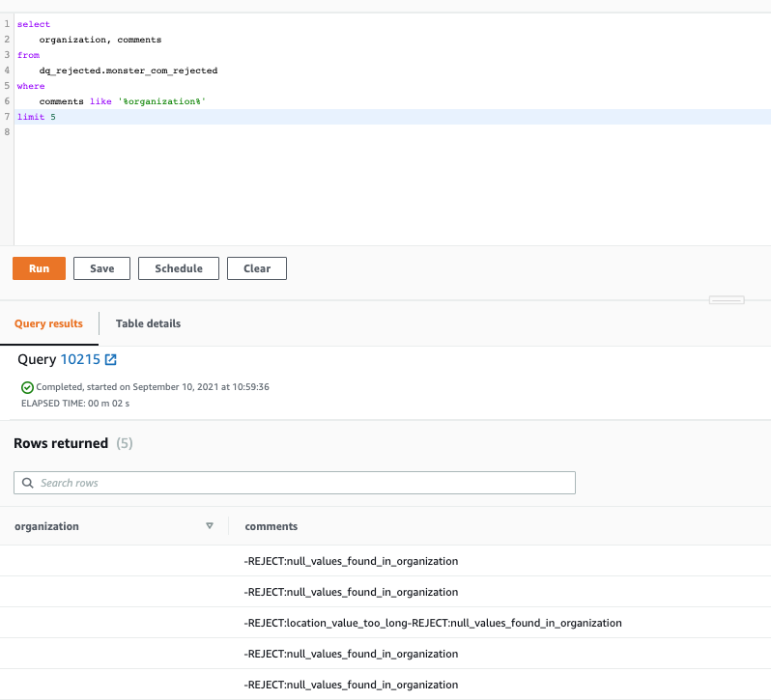Clear the query editor
The width and height of the screenshot is (771, 700).
[257, 268]
